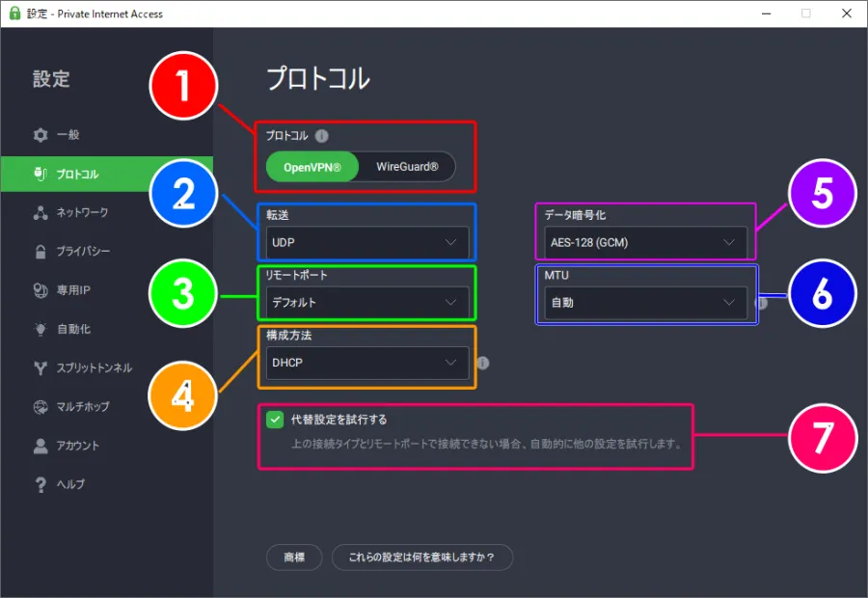Click the リモートポート field label
868x598 pixels.
point(297,275)
